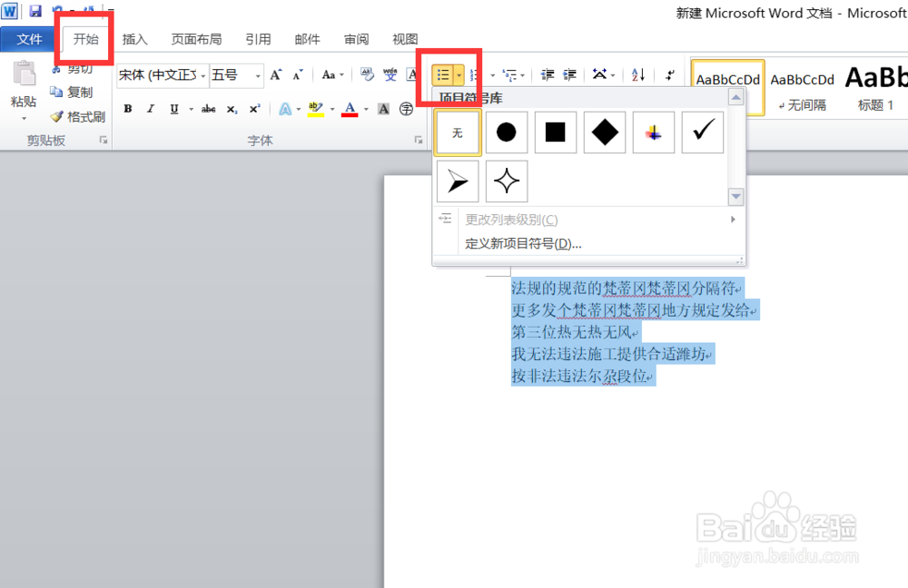Open the 字体 dialog launcher

pos(418,140)
